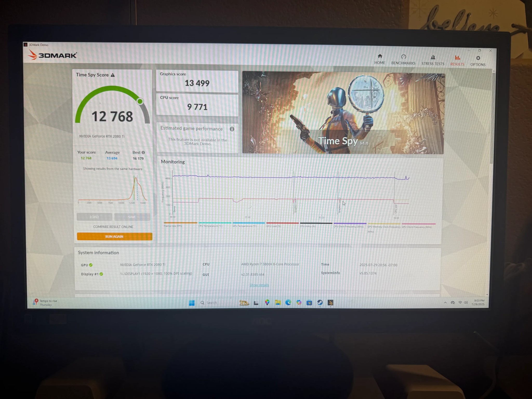Open the STRESS TESTS tab
Viewport: 532px width, 399px height.
click(x=433, y=60)
